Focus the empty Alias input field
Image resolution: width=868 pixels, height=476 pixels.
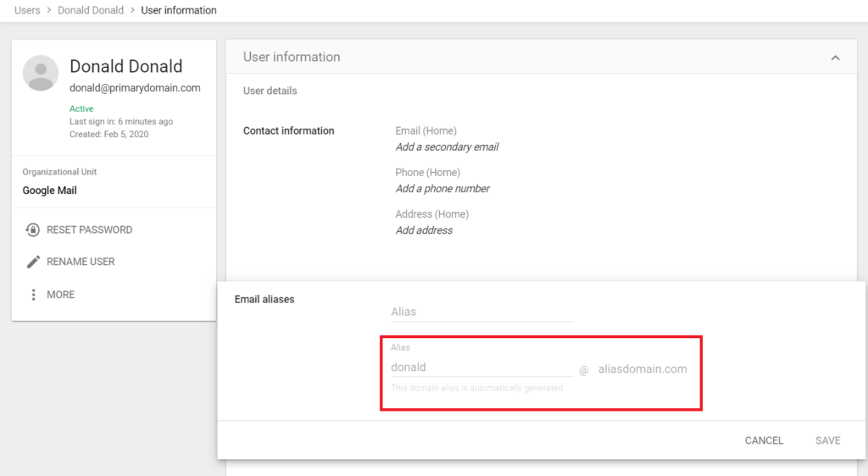pyautogui.click(x=482, y=312)
